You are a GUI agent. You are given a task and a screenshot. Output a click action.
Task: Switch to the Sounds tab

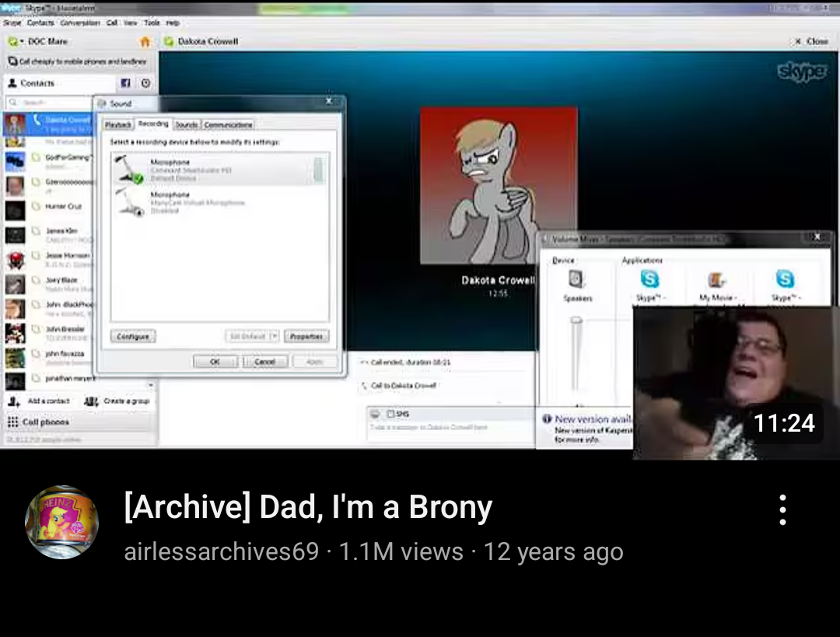point(187,124)
